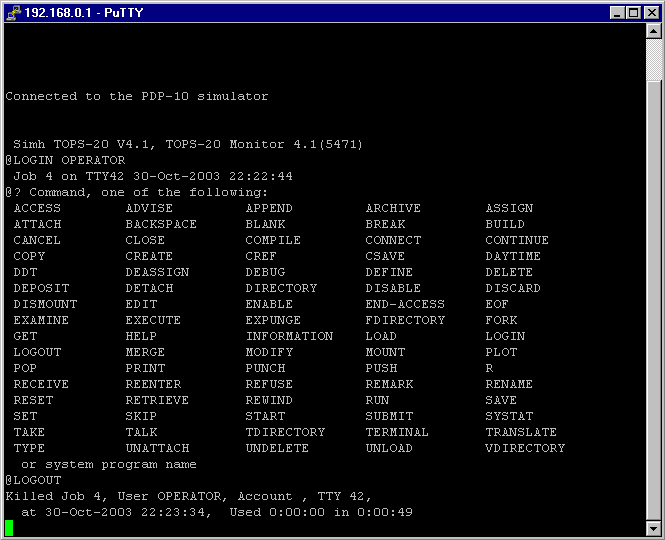Screen dimensions: 665x540
Task: Click the TRANSLATE command word
Action: click(521, 432)
